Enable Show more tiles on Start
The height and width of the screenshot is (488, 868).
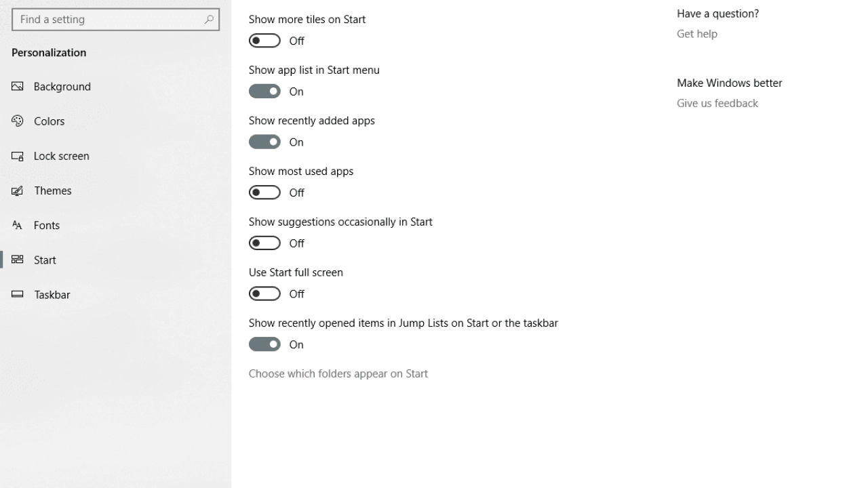click(264, 41)
